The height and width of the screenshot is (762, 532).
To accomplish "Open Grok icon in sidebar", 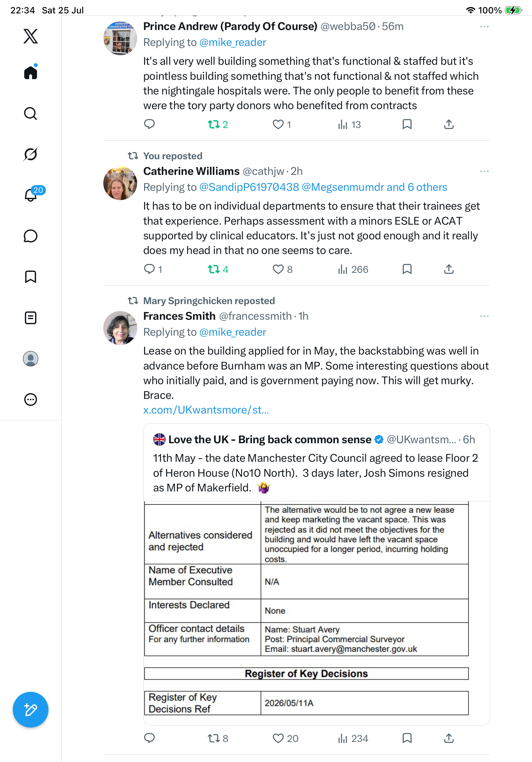I will tap(31, 154).
